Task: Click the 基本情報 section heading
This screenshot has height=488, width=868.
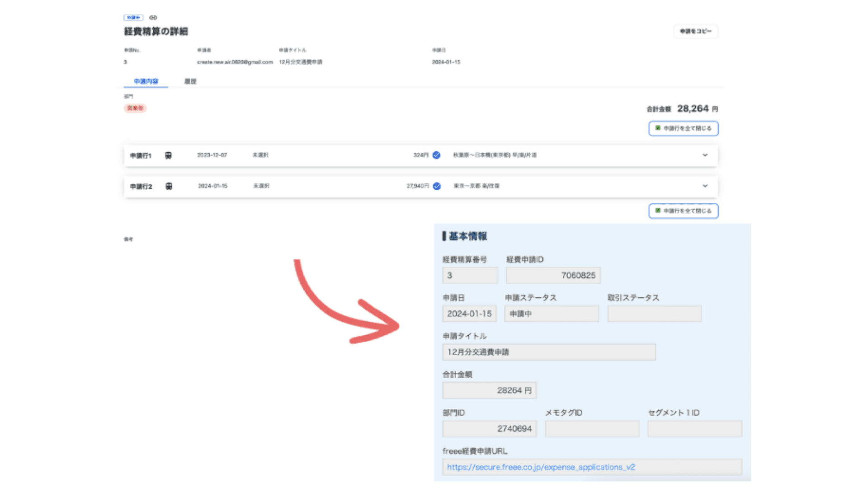Action: [x=467, y=236]
